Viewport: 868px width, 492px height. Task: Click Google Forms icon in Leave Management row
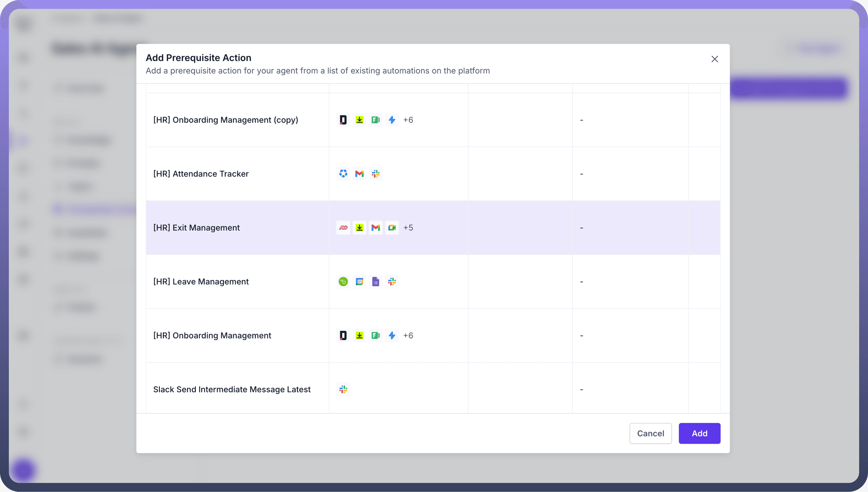375,281
